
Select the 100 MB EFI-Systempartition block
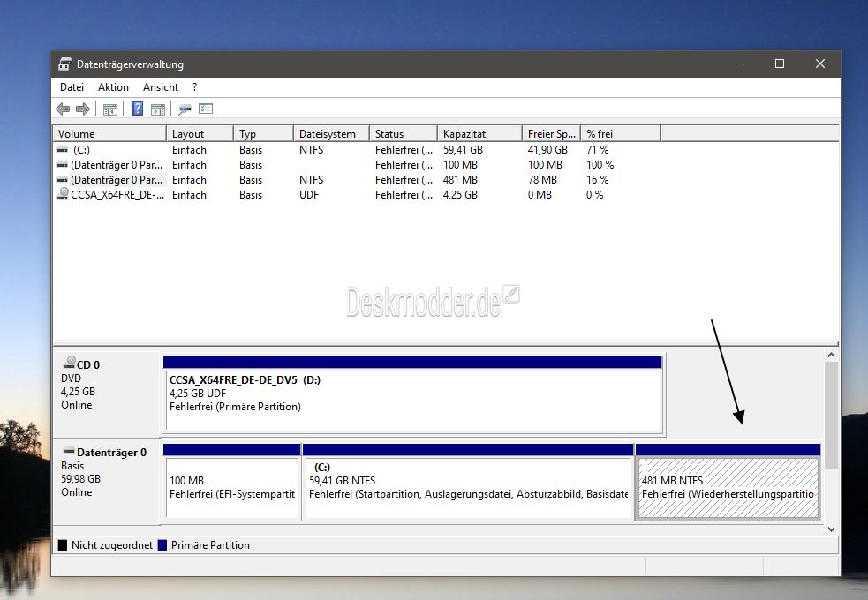click(x=232, y=482)
